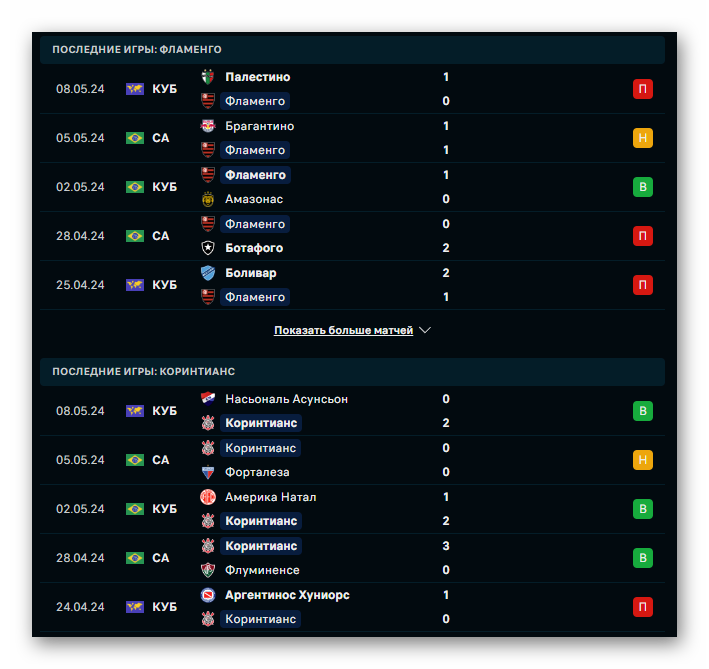Open Флуминенсе team name

[x=262, y=570]
